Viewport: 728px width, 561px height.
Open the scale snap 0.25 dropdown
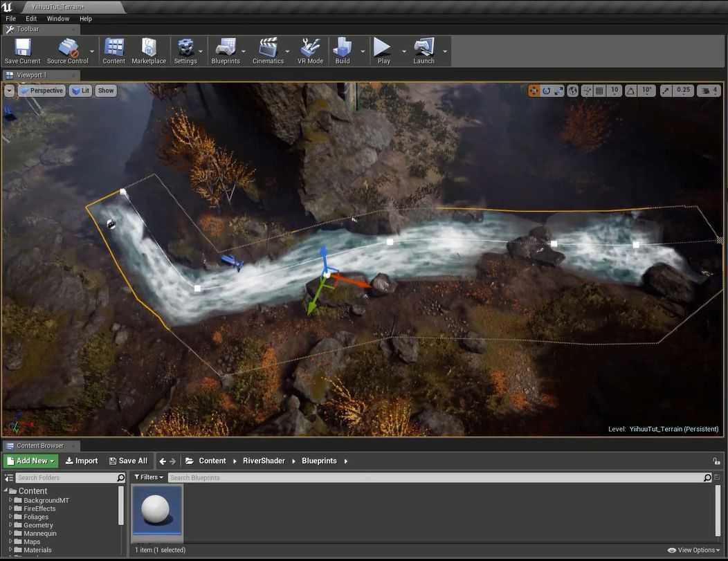tap(684, 91)
